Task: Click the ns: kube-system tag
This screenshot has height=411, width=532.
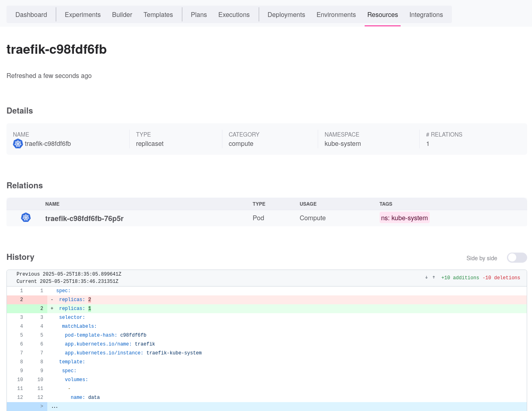Action: coord(404,218)
